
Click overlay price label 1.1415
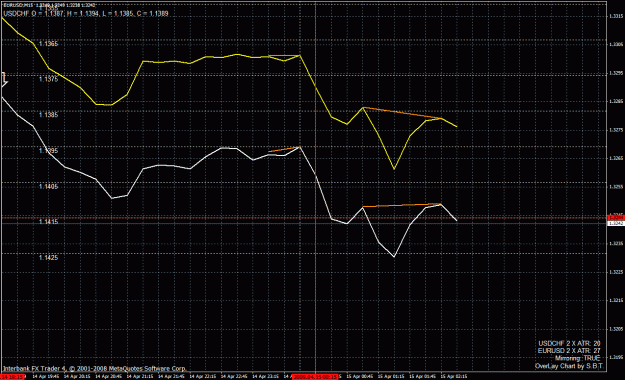pyautogui.click(x=49, y=222)
